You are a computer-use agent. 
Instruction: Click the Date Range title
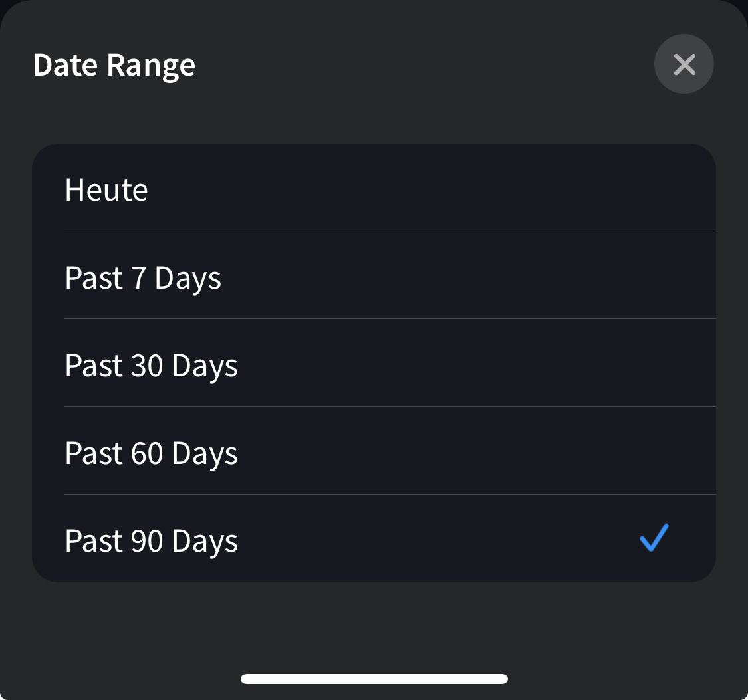(x=114, y=65)
